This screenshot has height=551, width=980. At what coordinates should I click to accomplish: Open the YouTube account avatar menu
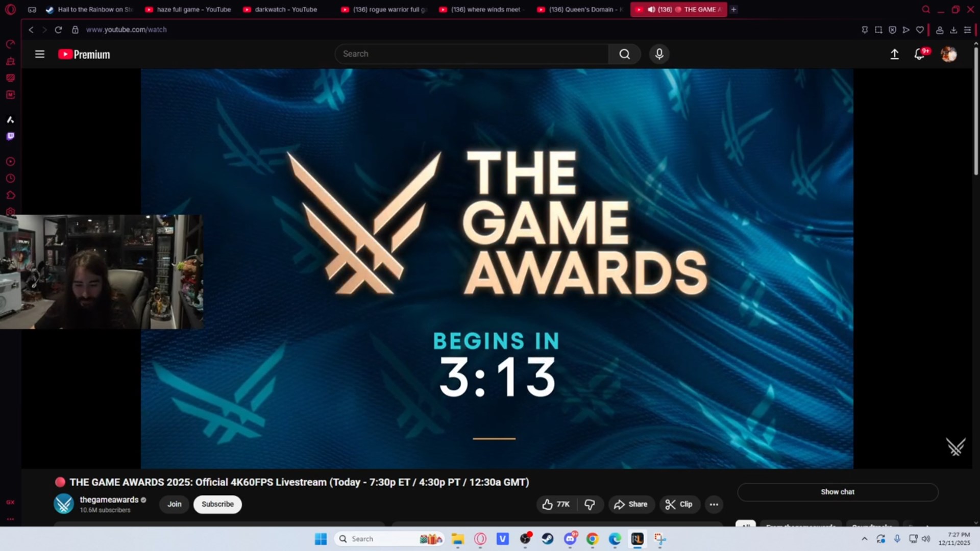[948, 54]
